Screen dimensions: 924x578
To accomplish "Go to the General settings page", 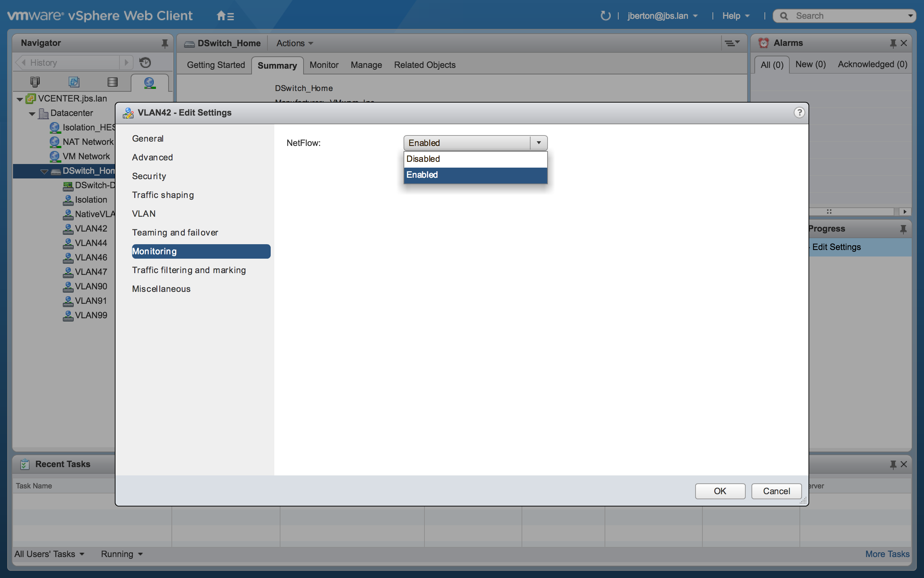I will click(148, 138).
